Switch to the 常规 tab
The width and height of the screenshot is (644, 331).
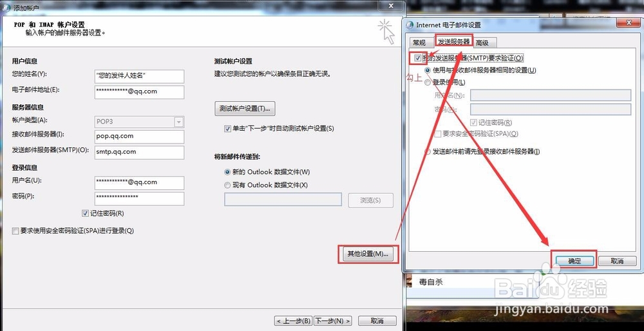(420, 43)
